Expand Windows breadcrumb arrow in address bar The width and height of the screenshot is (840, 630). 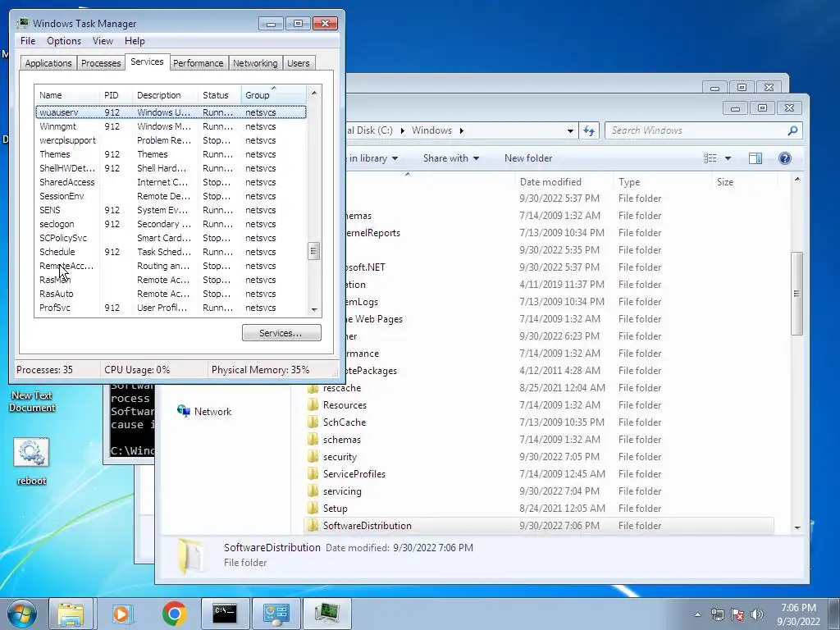coord(461,130)
